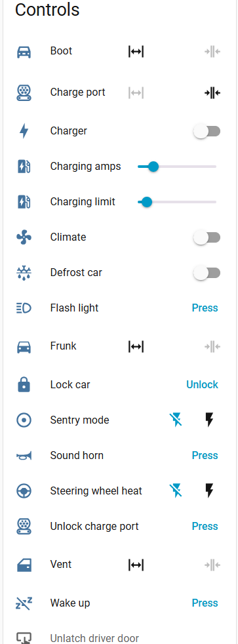
Task: Open the Boot using the open-cover icon
Action: pyautogui.click(x=136, y=52)
